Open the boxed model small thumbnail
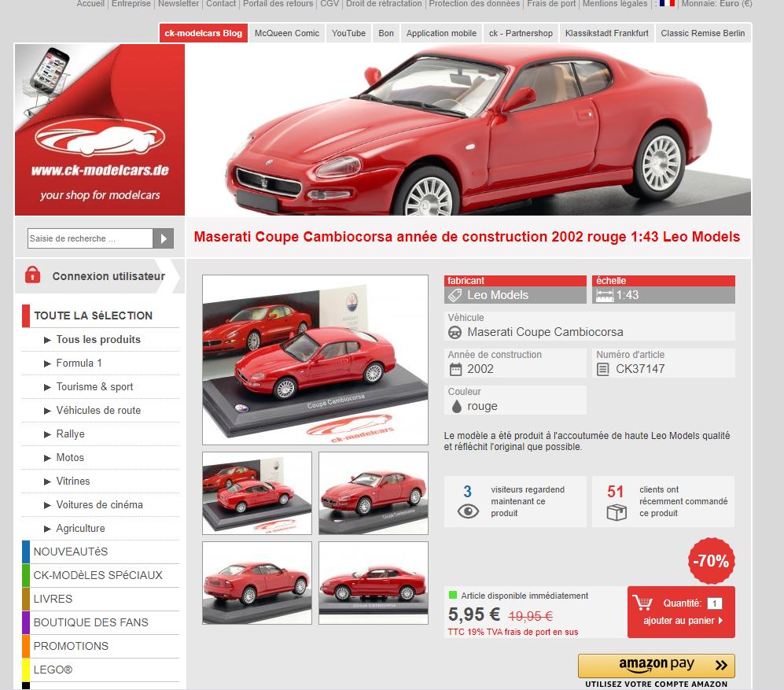Image resolution: width=784 pixels, height=690 pixels. 257,493
